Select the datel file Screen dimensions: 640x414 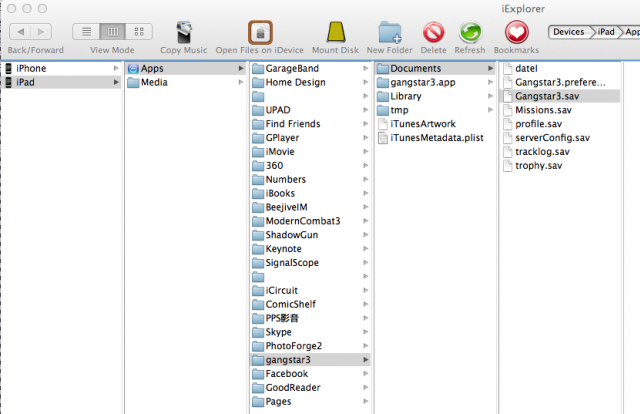click(x=560, y=68)
